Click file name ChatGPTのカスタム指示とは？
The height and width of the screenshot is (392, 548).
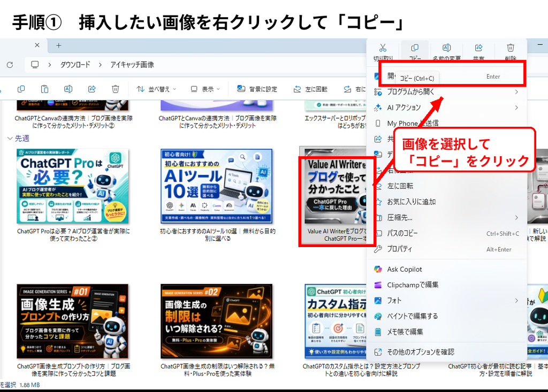click(x=361, y=370)
